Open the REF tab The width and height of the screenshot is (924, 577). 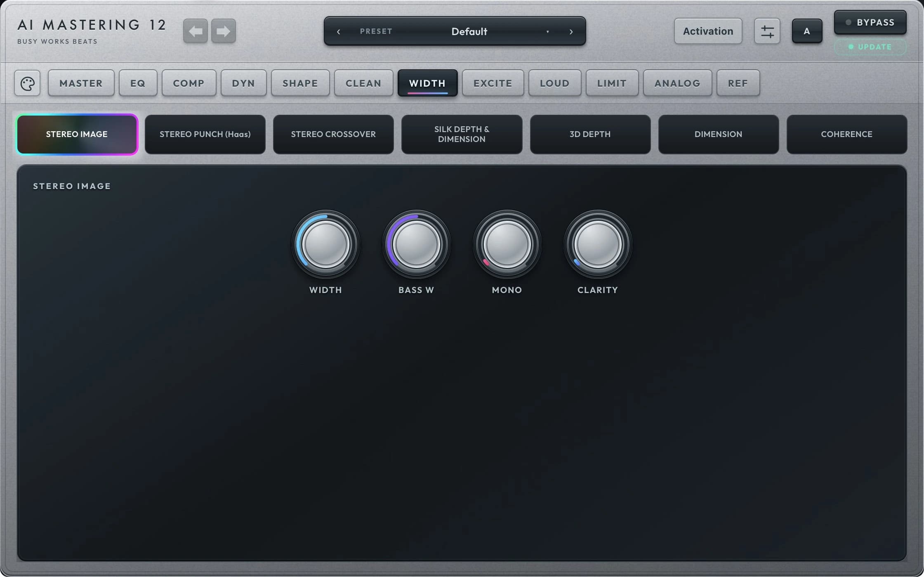coord(738,83)
